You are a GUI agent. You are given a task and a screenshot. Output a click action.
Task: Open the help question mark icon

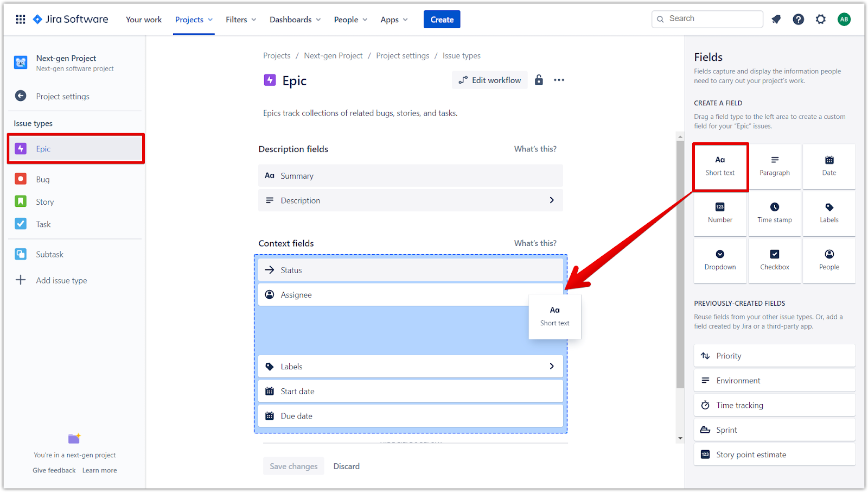point(799,20)
